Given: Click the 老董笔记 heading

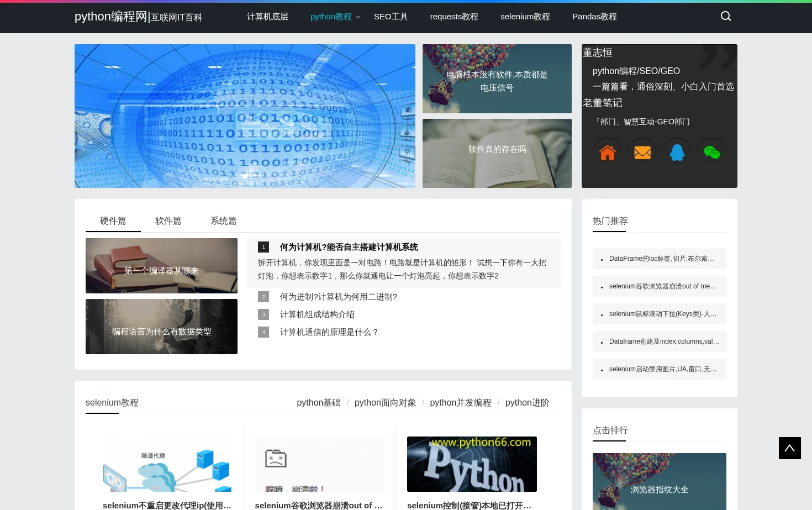Looking at the screenshot, I should point(603,103).
